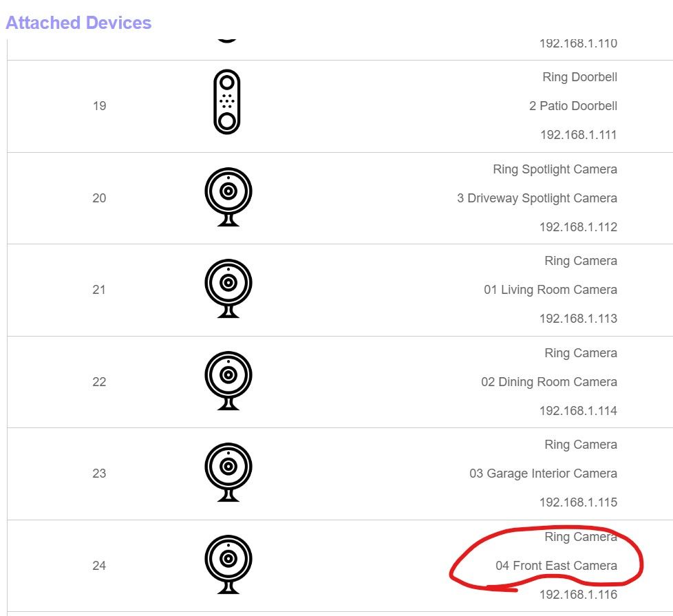This screenshot has height=616, width=673.
Task: Click IP address 192.168.1.111
Action: tap(578, 135)
